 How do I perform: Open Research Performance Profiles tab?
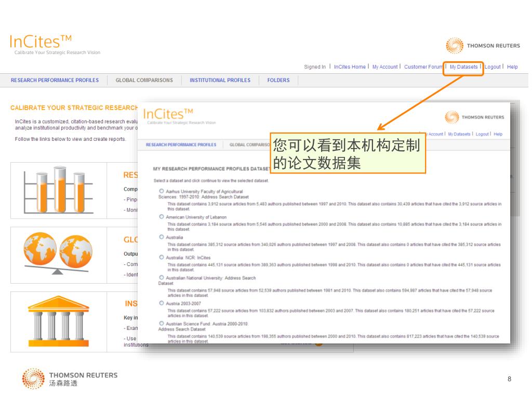55,80
